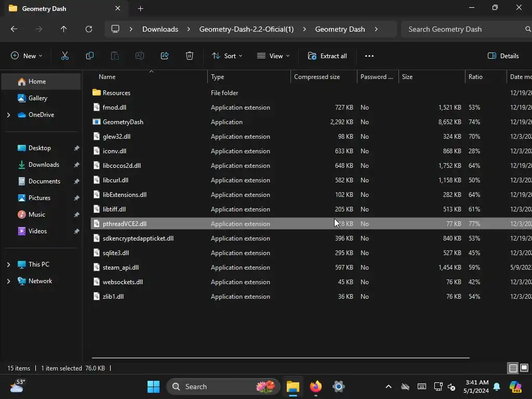
Task: Select the websockets.dll file
Action: coord(123,282)
